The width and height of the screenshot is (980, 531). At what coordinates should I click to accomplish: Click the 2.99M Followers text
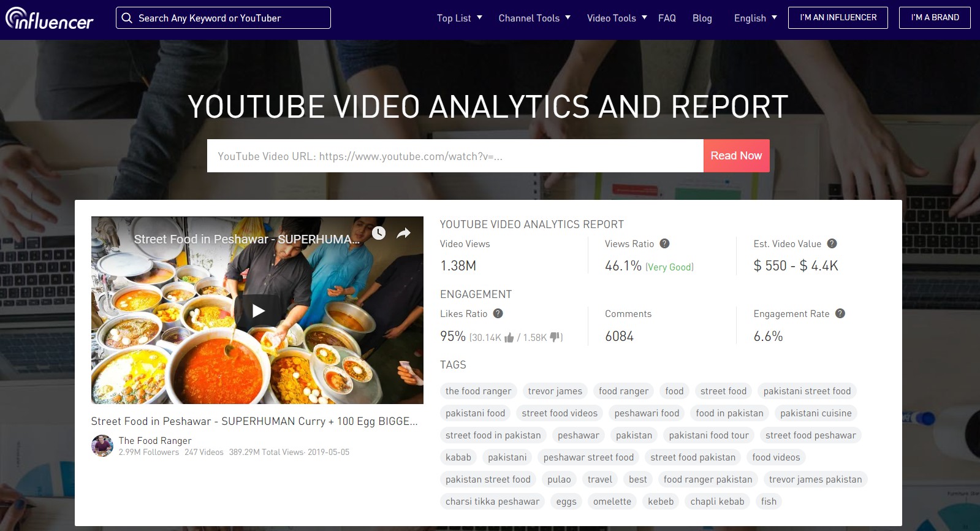point(149,452)
